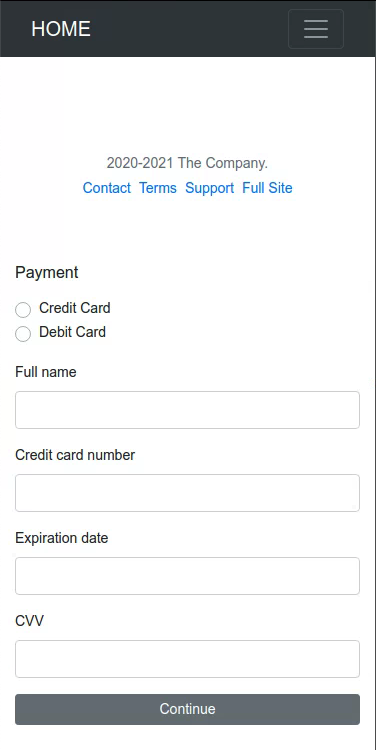
Task: Focus the Expiration date input field
Action: 188,576
